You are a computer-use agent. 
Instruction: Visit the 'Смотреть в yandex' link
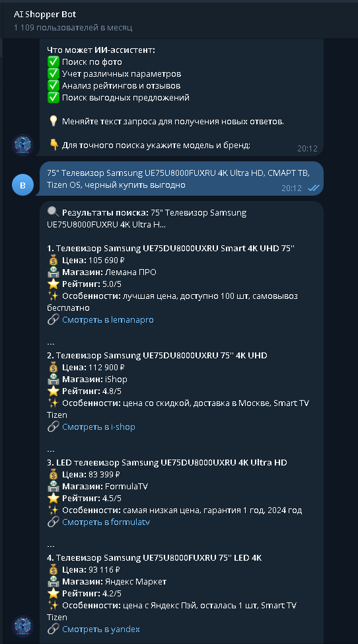click(x=101, y=629)
